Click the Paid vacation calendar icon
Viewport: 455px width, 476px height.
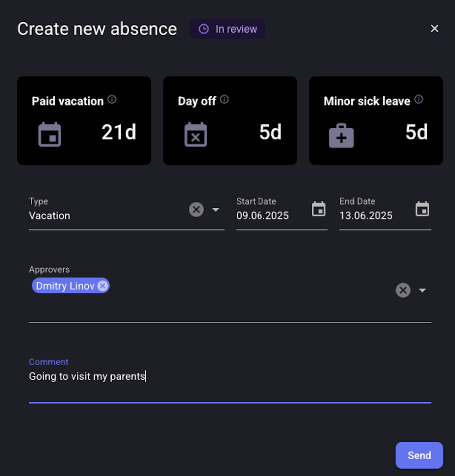[50, 134]
